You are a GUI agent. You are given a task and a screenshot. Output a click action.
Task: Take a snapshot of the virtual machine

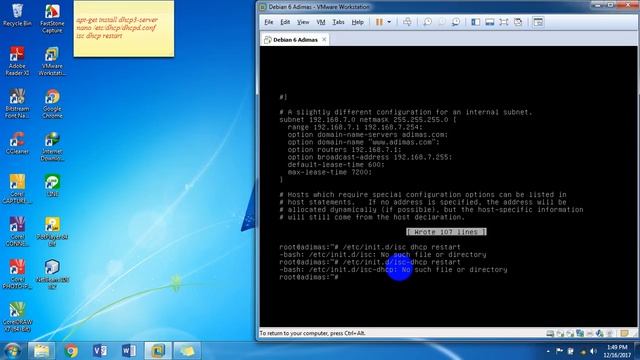coord(427,22)
